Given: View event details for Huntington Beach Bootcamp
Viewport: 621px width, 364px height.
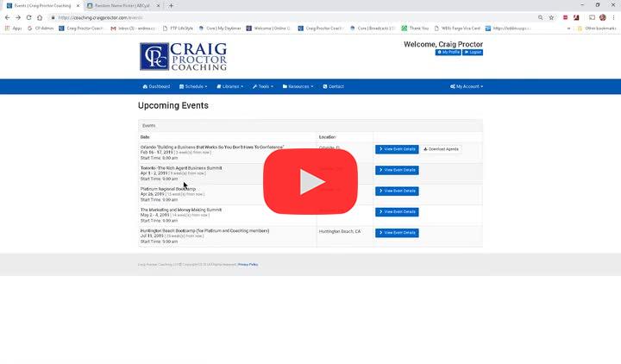Looking at the screenshot, I should [x=397, y=233].
